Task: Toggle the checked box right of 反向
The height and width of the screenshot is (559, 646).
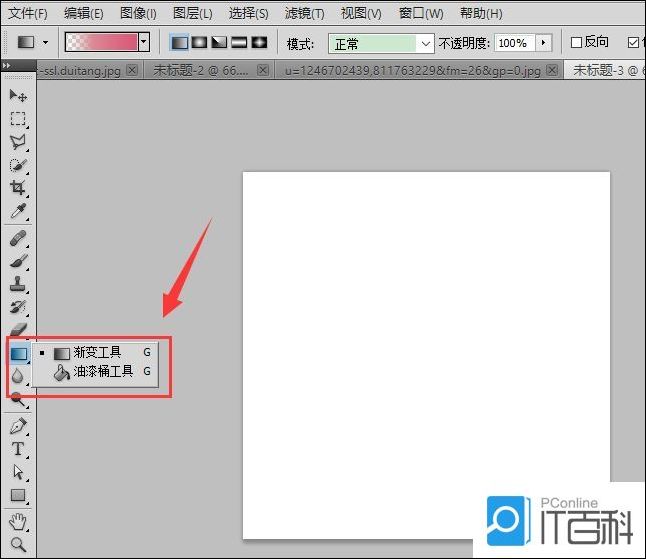Action: coord(633,42)
